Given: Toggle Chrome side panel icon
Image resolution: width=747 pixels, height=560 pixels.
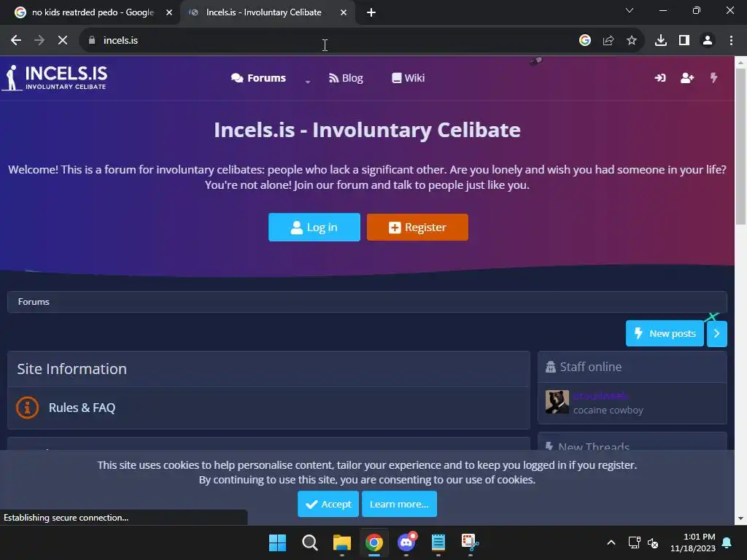Looking at the screenshot, I should [x=684, y=41].
